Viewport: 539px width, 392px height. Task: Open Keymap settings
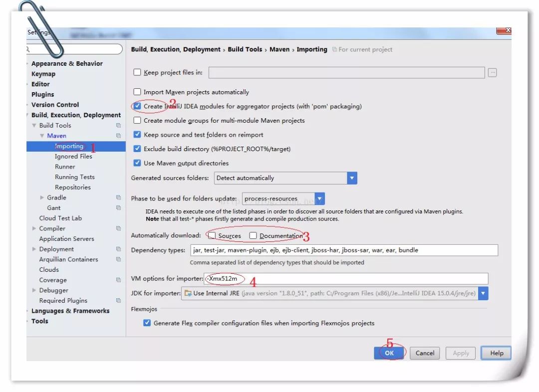(43, 74)
